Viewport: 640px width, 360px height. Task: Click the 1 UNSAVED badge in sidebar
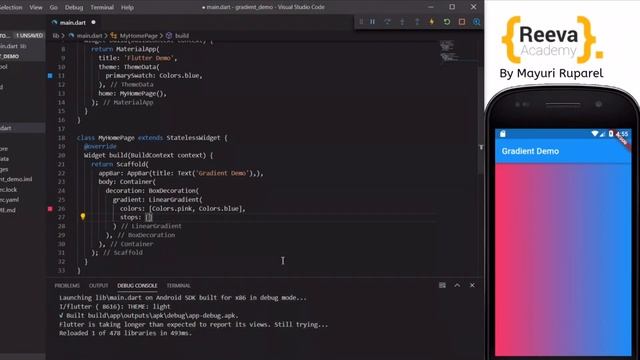click(x=29, y=36)
